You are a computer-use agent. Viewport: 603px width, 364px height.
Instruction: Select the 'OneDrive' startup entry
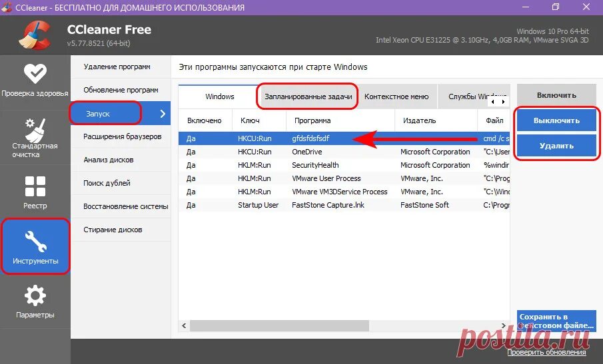click(344, 152)
